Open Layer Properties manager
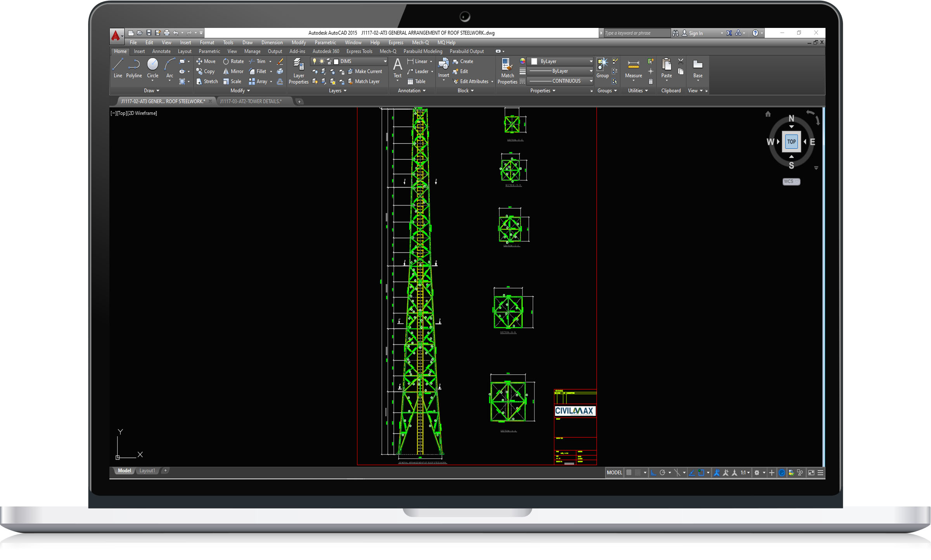931x560 pixels. tap(298, 71)
